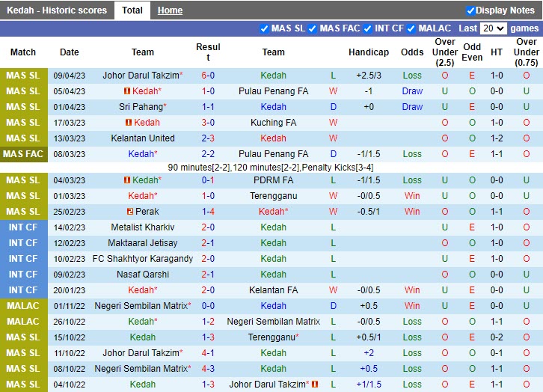This screenshot has height=392, width=543.
Task: Click handicap +2 on 11/10/22 row
Action: pos(369,353)
